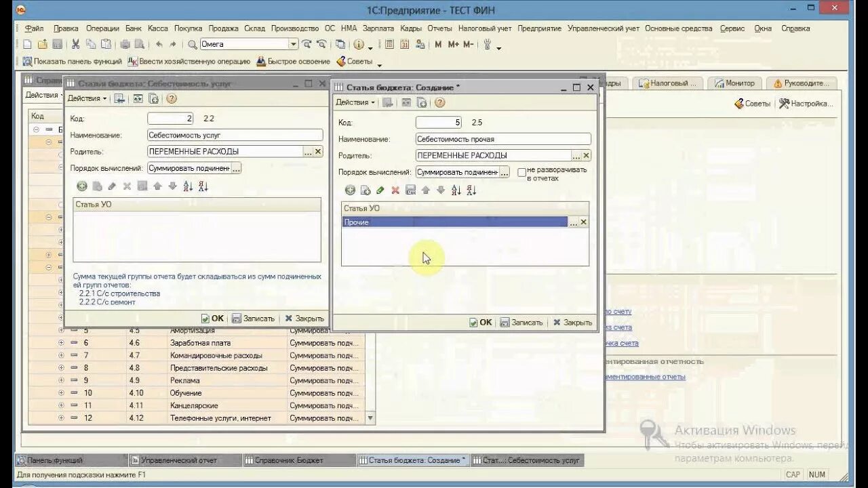This screenshot has height=488, width=868.
Task: Click the M+ memory button
Action: (453, 44)
